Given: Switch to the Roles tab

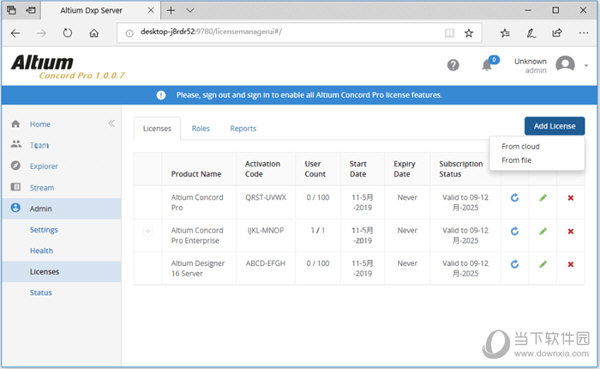Looking at the screenshot, I should coord(201,128).
